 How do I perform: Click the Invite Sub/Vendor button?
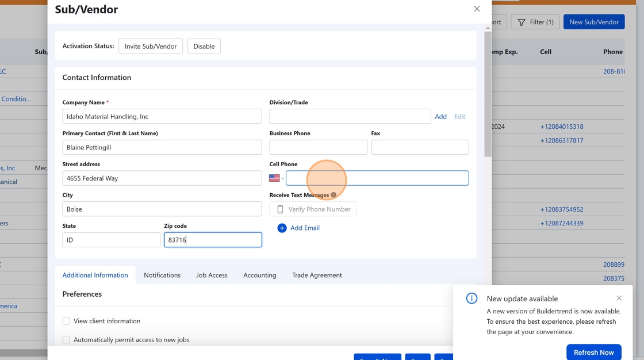click(151, 46)
